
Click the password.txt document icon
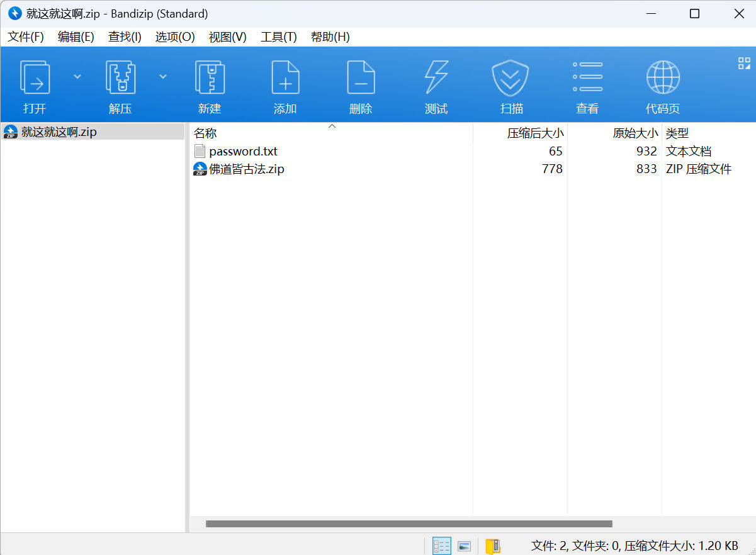pyautogui.click(x=200, y=151)
